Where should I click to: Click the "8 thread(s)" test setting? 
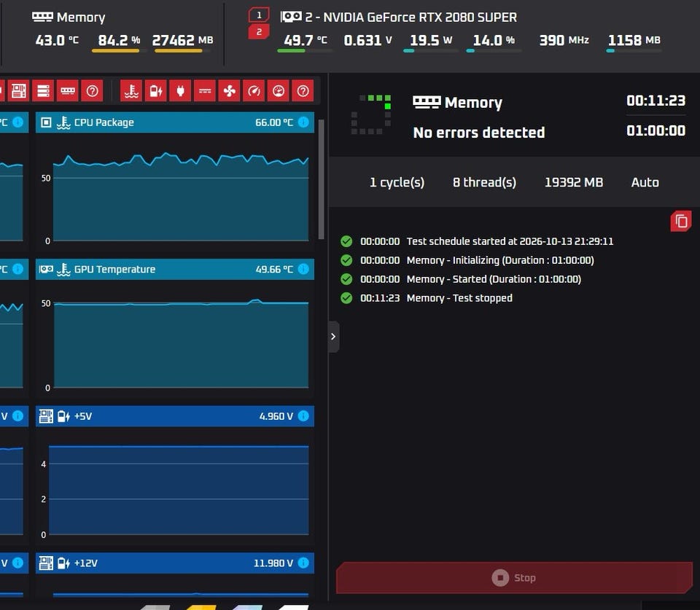click(484, 182)
